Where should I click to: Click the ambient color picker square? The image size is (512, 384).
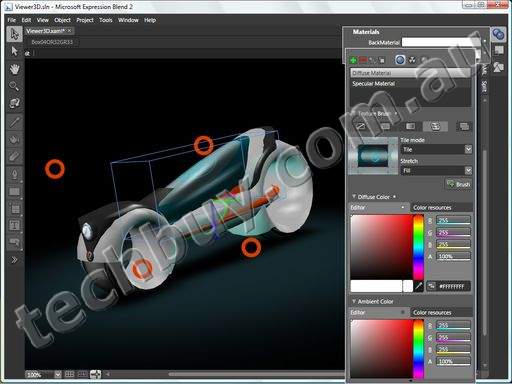point(382,349)
